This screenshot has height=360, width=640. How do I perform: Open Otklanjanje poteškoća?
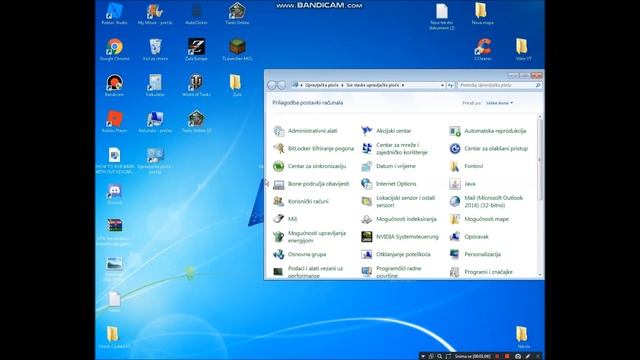tap(396, 254)
